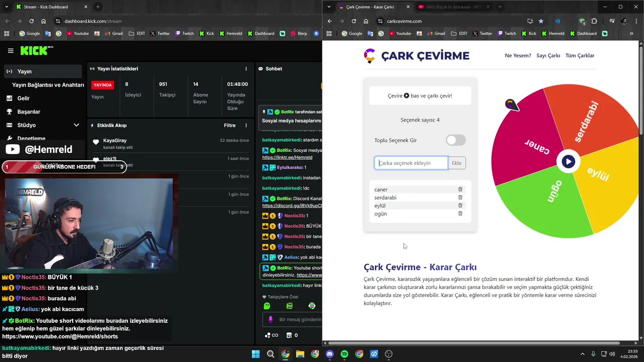Bookmark carkcevirme.com with the star icon

click(541, 21)
